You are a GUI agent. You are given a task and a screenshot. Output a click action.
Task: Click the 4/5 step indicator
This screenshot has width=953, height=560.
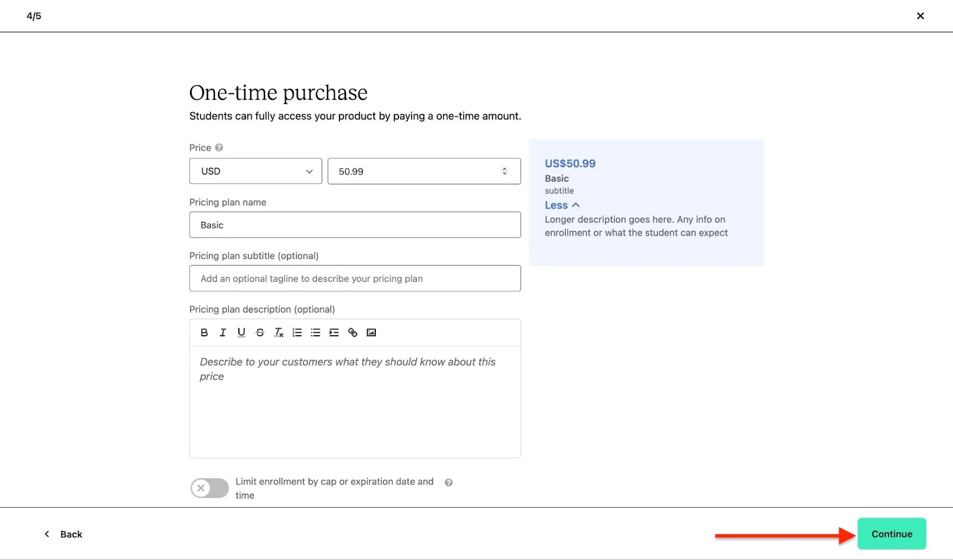34,16
